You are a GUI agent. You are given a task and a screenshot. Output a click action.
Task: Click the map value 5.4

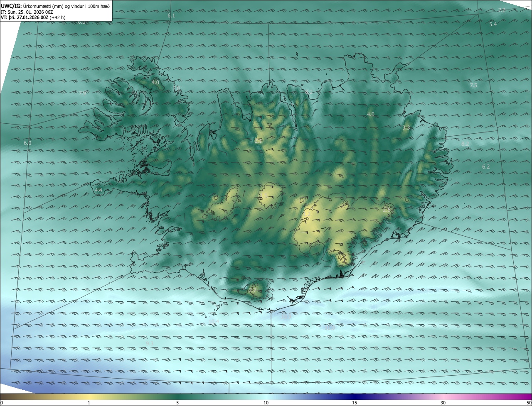point(493,24)
